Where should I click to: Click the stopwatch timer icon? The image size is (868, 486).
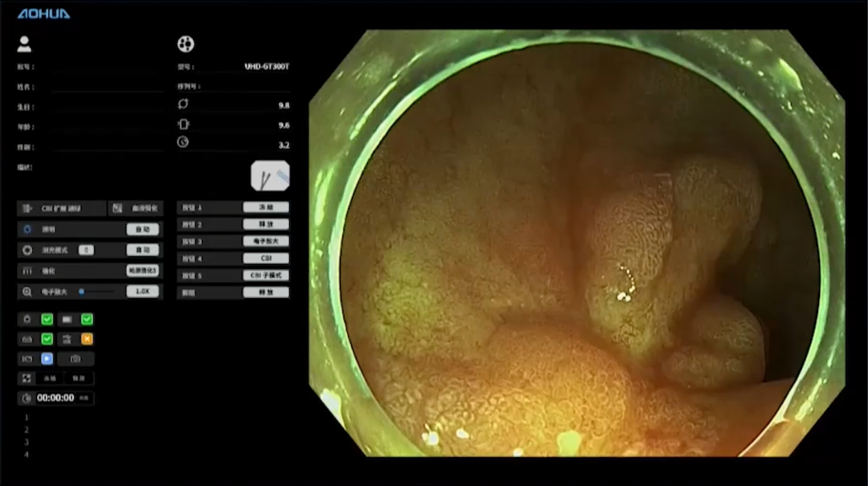pos(27,398)
